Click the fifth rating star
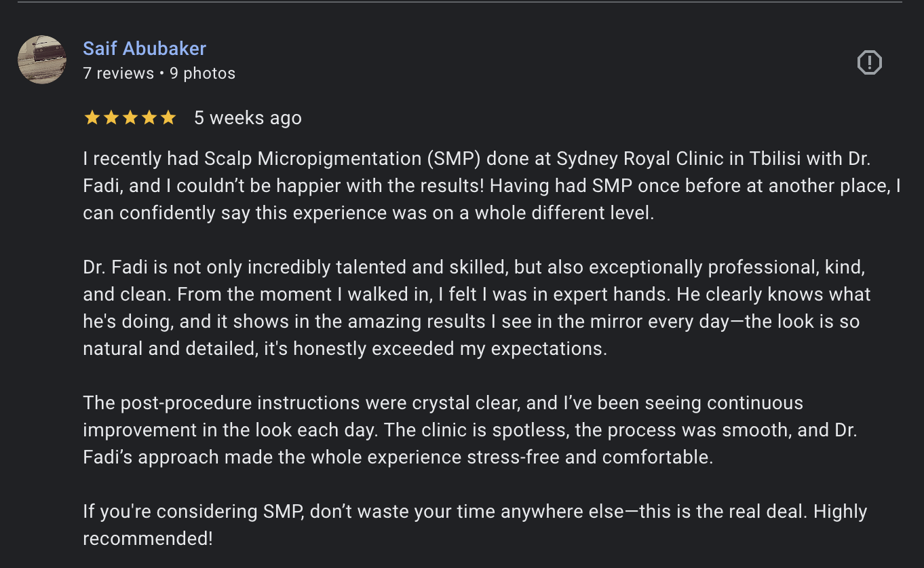 [x=168, y=118]
